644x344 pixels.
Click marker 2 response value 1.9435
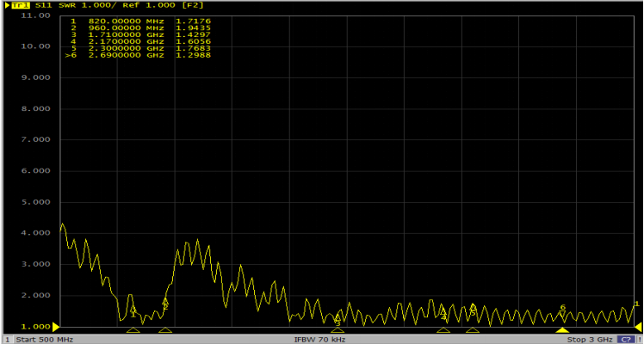193,28
